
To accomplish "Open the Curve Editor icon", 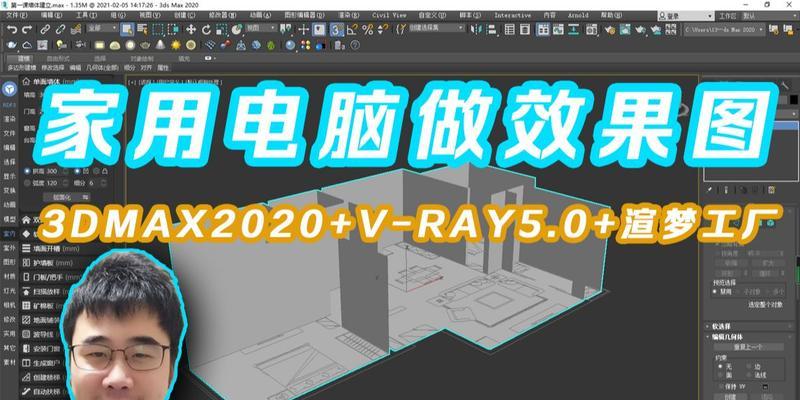I will (559, 30).
